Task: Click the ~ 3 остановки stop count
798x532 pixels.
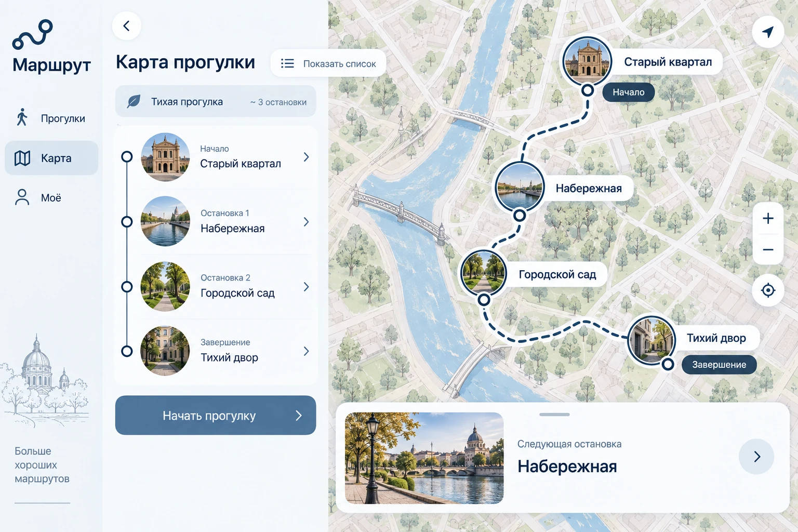Action: coord(278,102)
